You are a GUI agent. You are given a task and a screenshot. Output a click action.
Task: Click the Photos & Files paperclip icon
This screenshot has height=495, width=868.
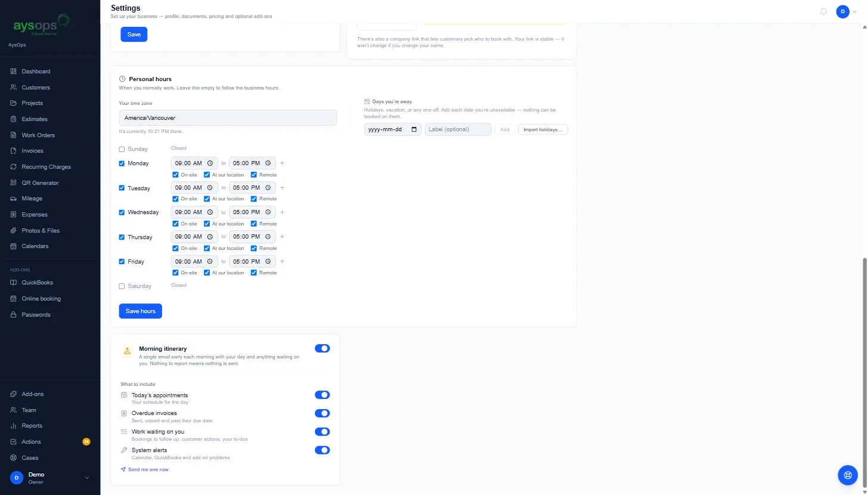pyautogui.click(x=14, y=230)
